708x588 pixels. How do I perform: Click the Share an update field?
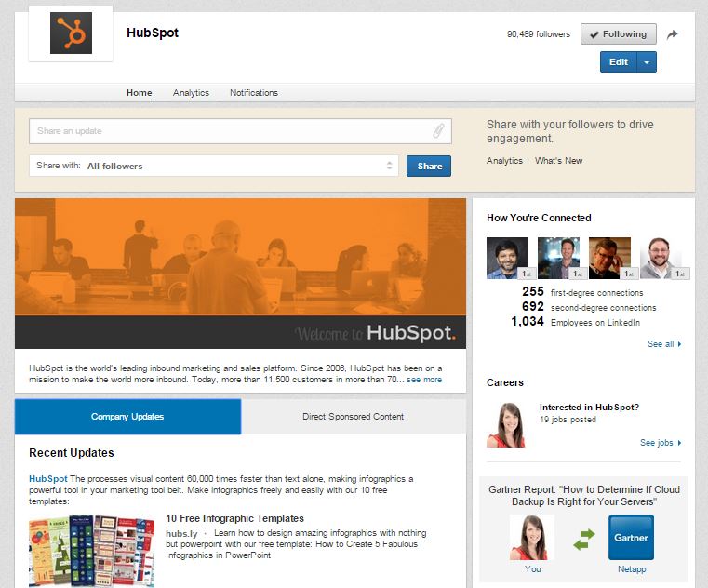tap(240, 131)
